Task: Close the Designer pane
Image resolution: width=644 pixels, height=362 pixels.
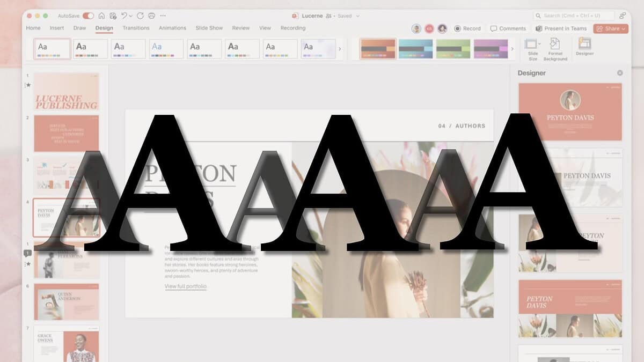Action: pyautogui.click(x=620, y=73)
